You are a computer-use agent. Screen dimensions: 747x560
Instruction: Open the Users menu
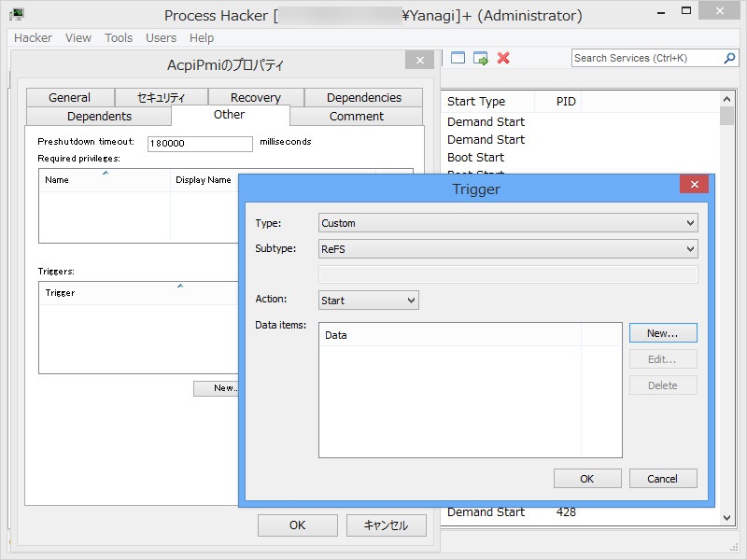coord(161,37)
